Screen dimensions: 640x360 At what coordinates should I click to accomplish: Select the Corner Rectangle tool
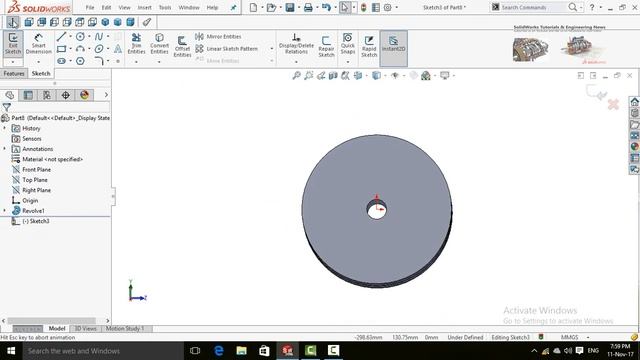click(61, 49)
